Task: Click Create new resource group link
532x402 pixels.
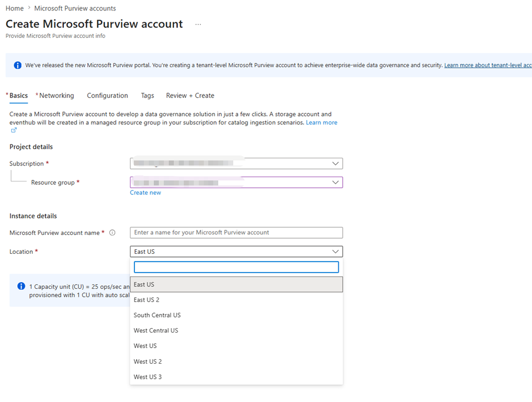Action: pyautogui.click(x=145, y=193)
